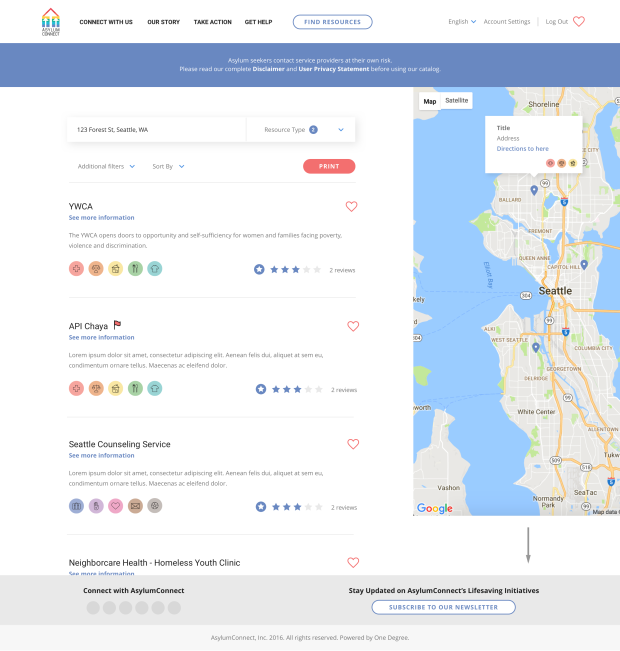
Task: Open the Sort By dropdown
Action: [x=168, y=166]
